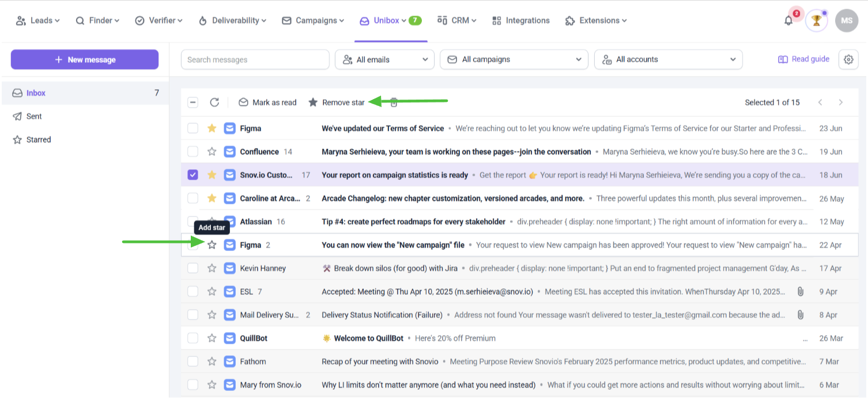Open the Unibox tab

click(390, 21)
